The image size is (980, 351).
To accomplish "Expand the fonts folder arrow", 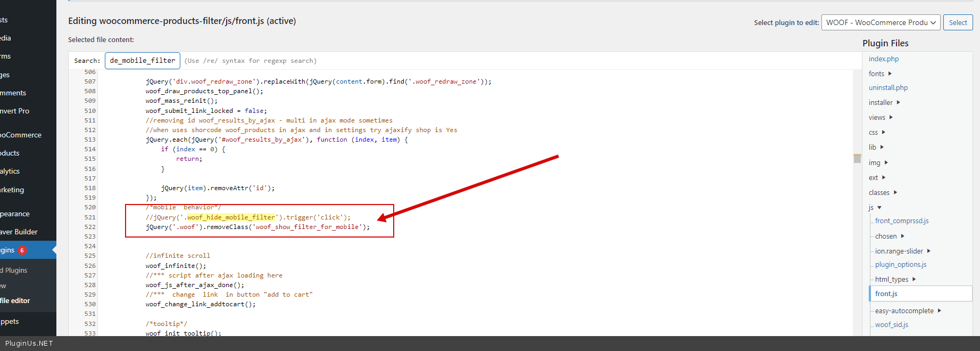I will (890, 74).
